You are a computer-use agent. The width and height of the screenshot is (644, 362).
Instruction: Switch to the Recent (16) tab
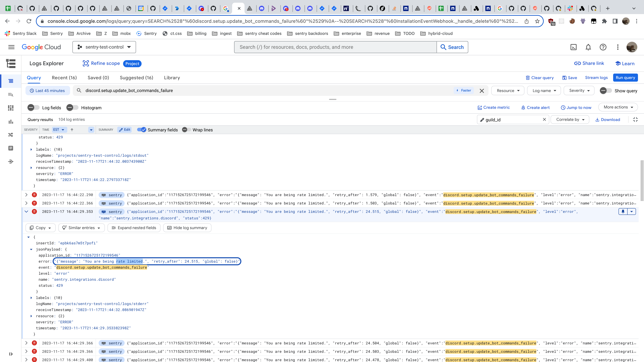point(64,78)
